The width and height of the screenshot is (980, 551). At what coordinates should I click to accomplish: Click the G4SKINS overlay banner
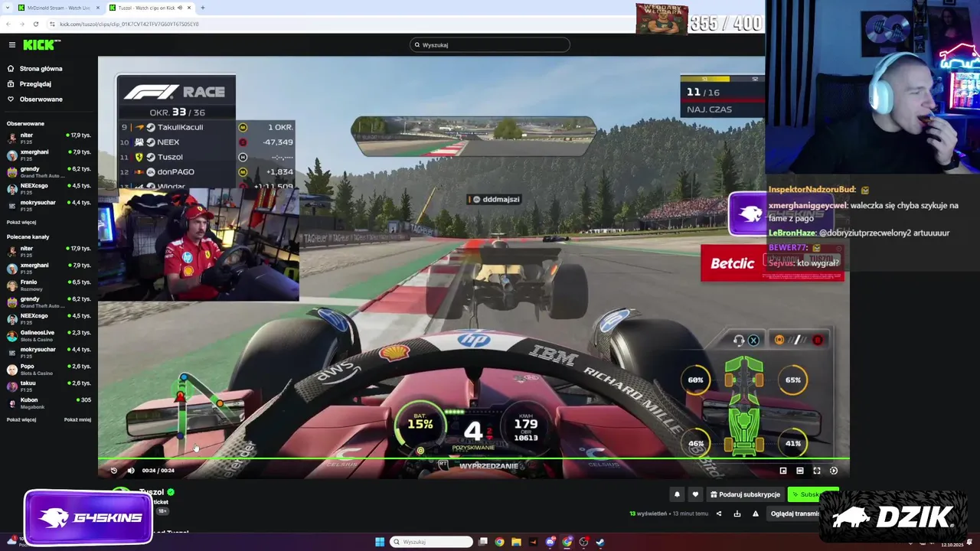click(88, 518)
